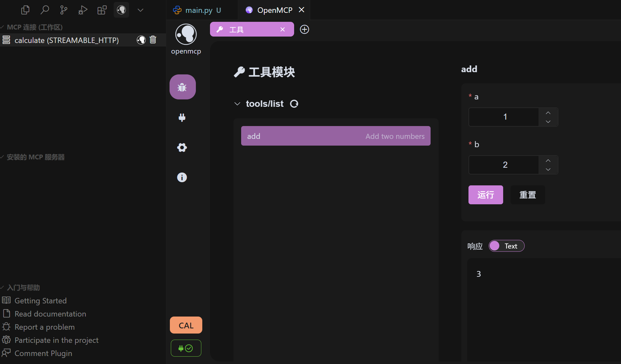
Task: Focus the a number input field
Action: tap(503, 117)
